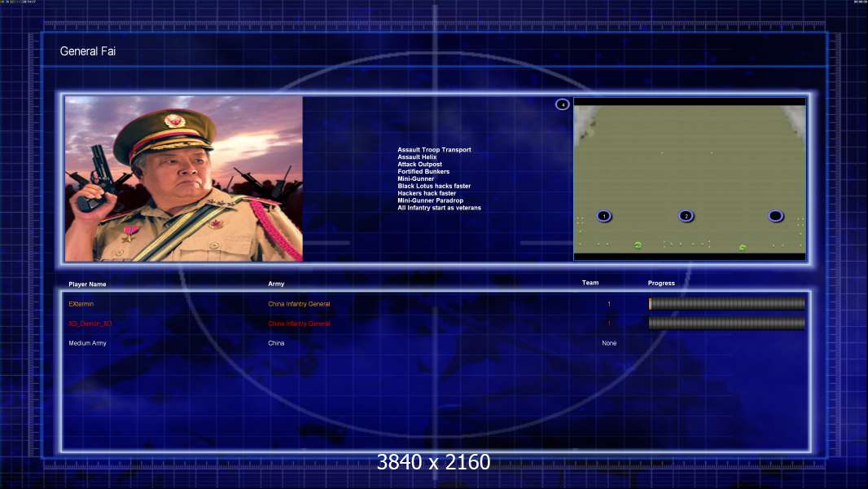Select player name 'EXtermin'
This screenshot has width=868, height=489.
81,304
